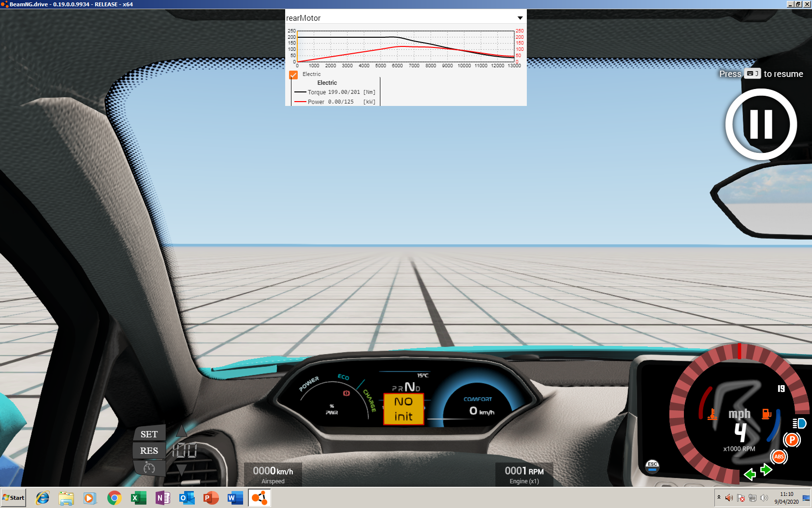Image resolution: width=812 pixels, height=508 pixels.
Task: Click the engine temperature gauge icon
Action: (712, 414)
